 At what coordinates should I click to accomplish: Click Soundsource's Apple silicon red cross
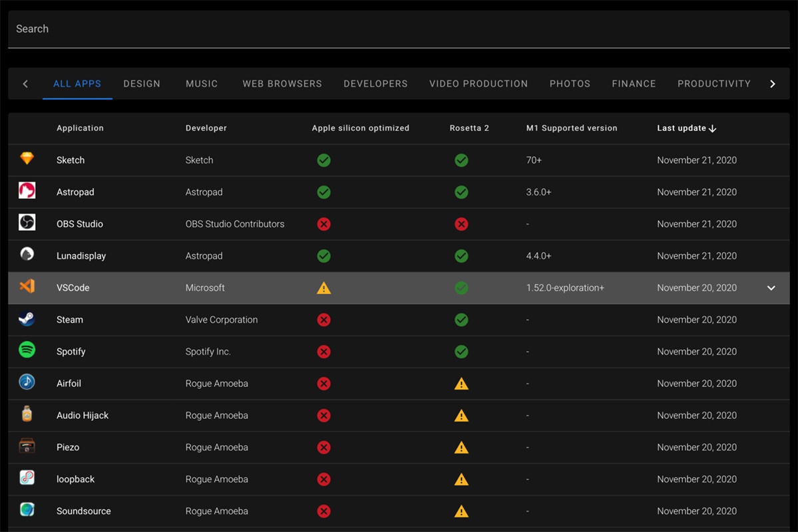click(323, 511)
